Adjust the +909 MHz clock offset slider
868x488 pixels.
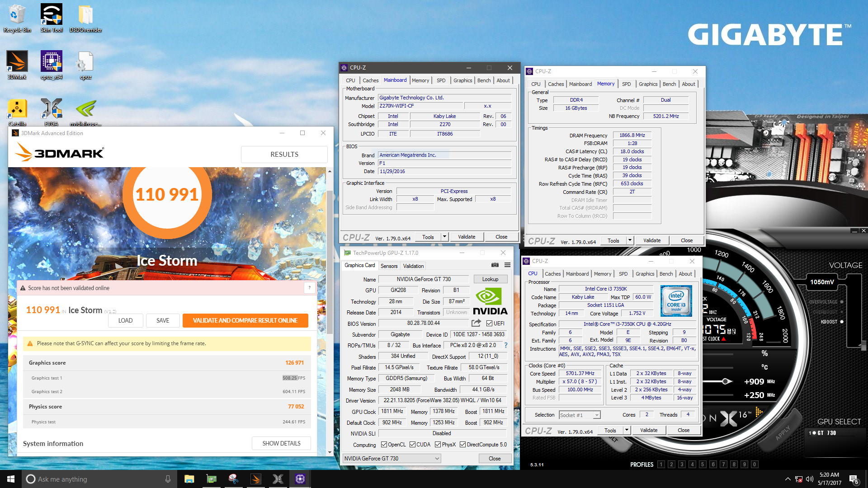tap(726, 381)
